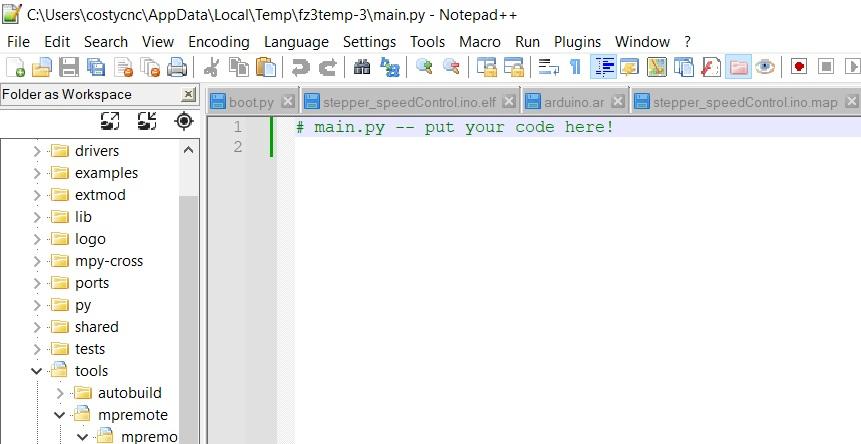The height and width of the screenshot is (444, 861).
Task: Undo the last edit with the Undo arrow
Action: (x=300, y=67)
